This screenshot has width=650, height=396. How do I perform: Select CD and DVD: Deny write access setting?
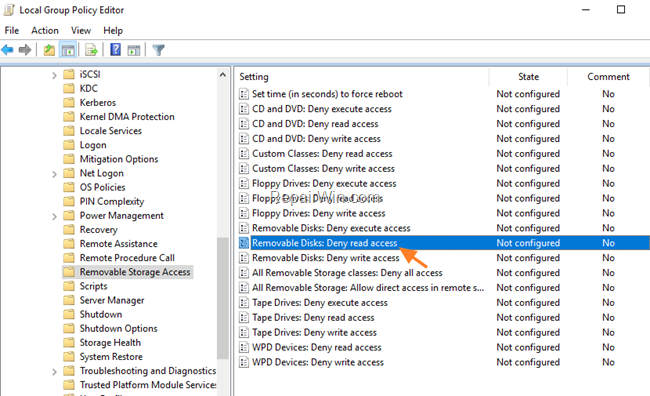[x=316, y=139]
